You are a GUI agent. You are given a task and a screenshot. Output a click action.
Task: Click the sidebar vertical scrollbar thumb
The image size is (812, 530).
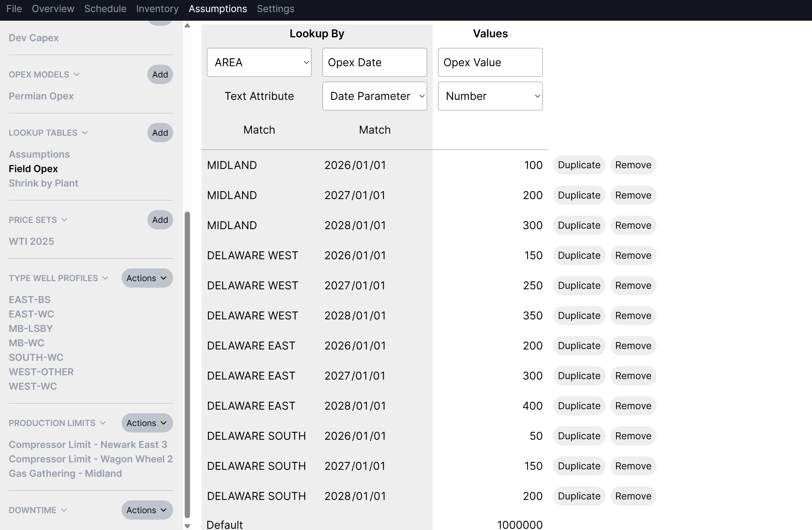[187, 365]
